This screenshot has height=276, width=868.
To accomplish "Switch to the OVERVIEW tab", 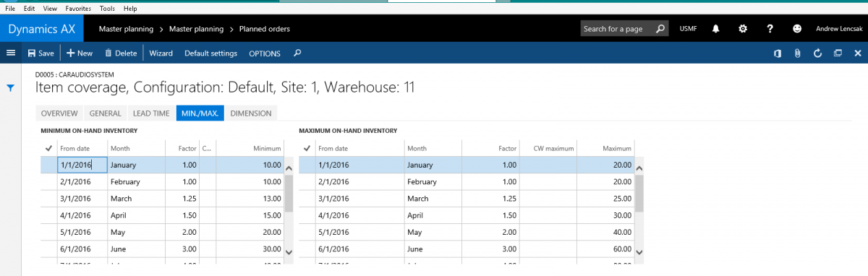I will point(59,113).
